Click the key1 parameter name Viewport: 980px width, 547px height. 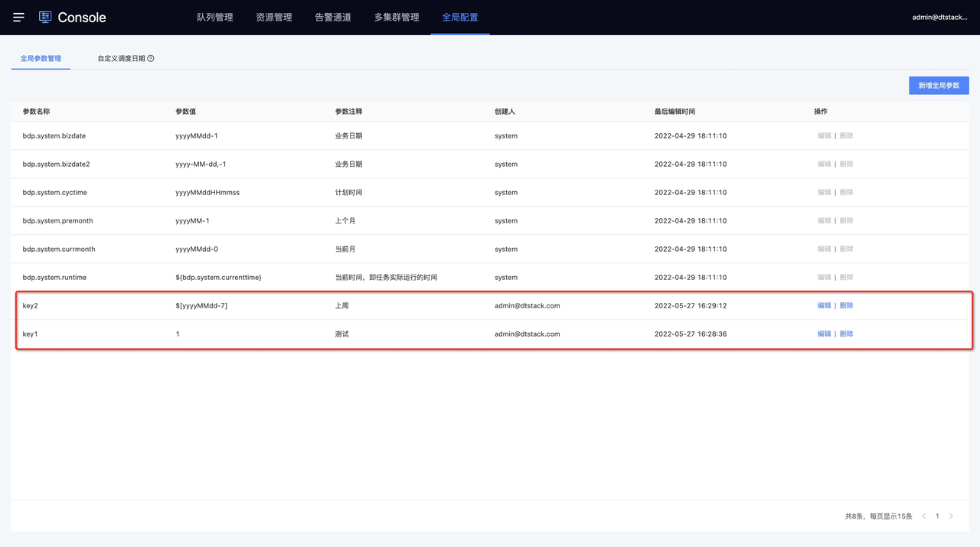click(31, 334)
